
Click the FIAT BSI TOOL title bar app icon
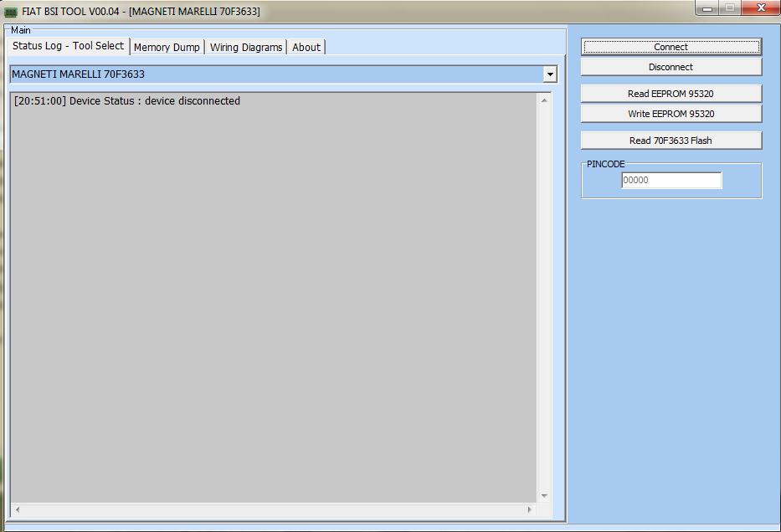(10, 12)
